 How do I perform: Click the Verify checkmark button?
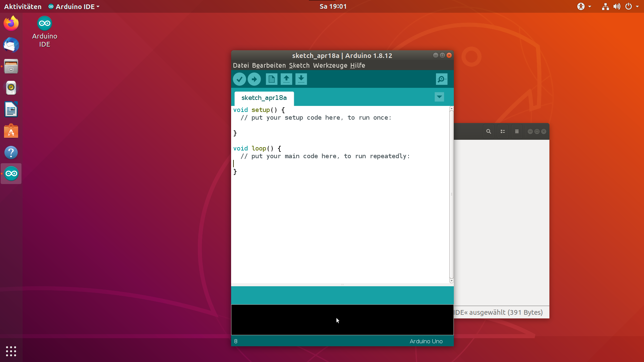coord(239,79)
